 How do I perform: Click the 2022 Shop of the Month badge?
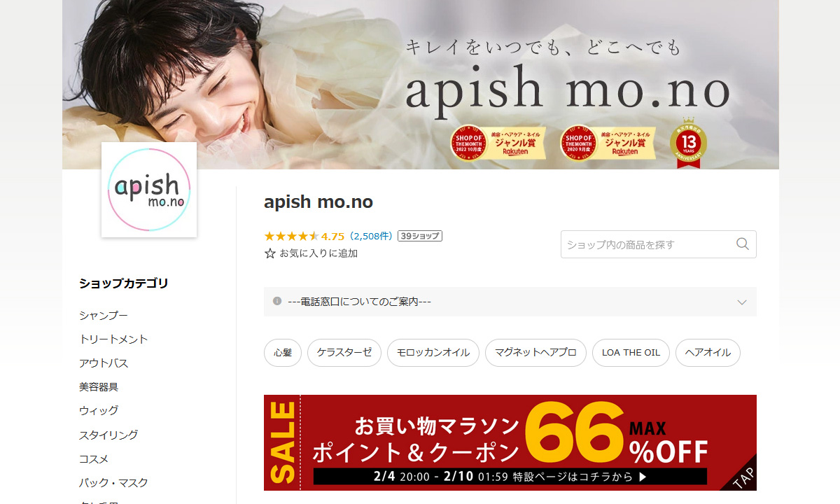coord(498,143)
